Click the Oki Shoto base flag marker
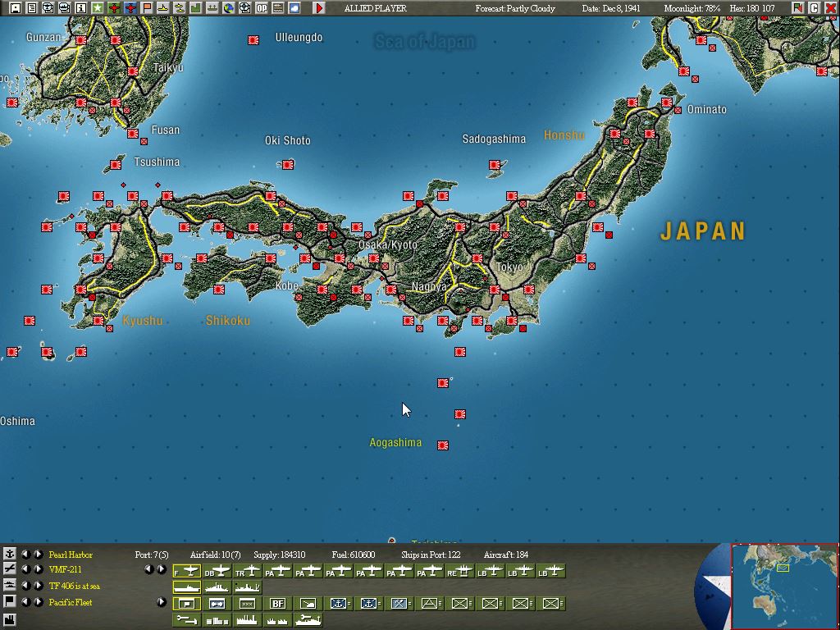The image size is (840, 630). (288, 164)
